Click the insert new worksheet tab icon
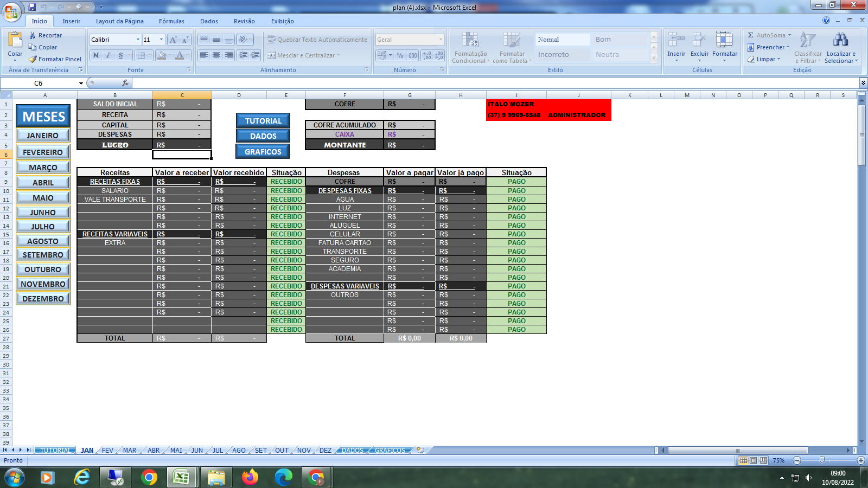 pyautogui.click(x=420, y=450)
